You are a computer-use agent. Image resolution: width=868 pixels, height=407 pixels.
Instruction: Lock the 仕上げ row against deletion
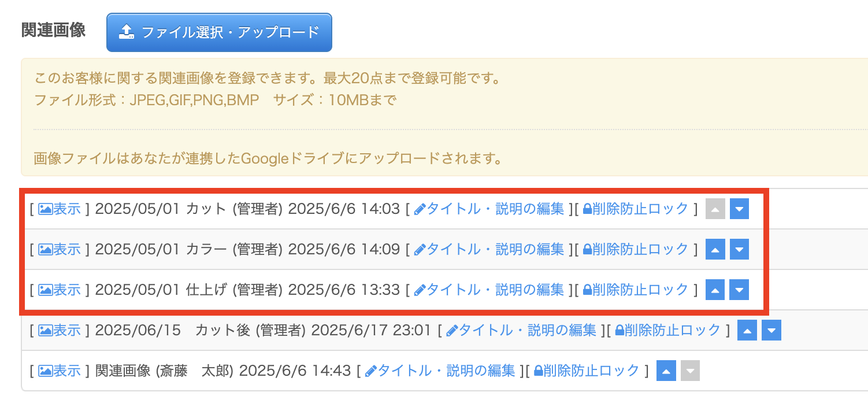coord(636,290)
